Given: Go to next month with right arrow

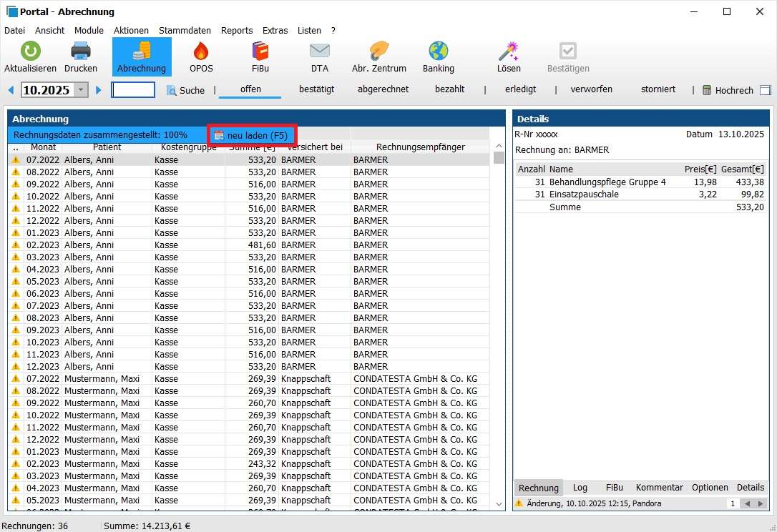Looking at the screenshot, I should pyautogui.click(x=99, y=90).
